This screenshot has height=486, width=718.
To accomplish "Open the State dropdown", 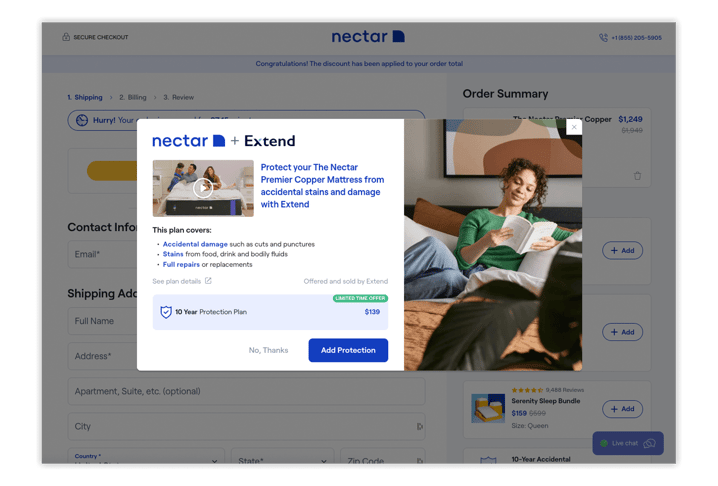I will point(283,457).
